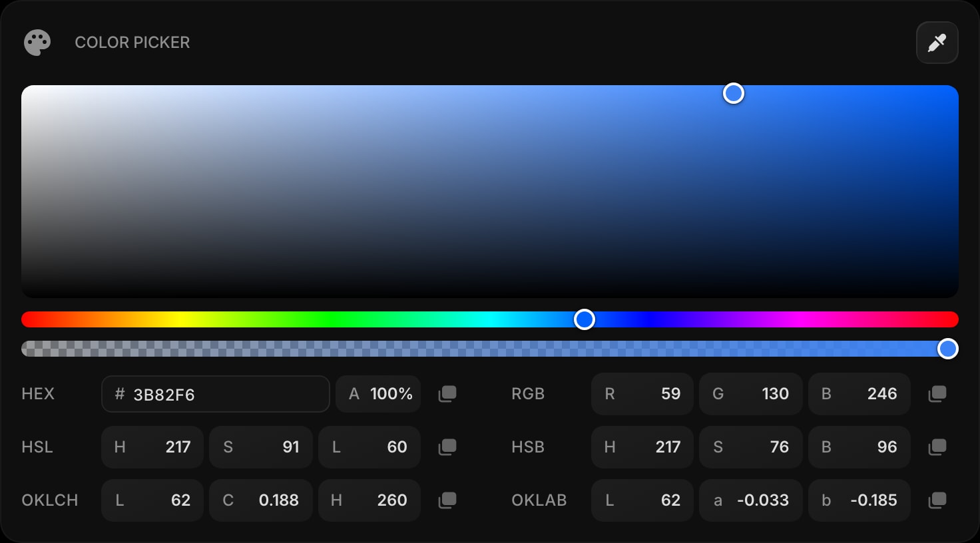This screenshot has height=543, width=980.
Task: Edit the HSB hue value 217
Action: (x=642, y=447)
